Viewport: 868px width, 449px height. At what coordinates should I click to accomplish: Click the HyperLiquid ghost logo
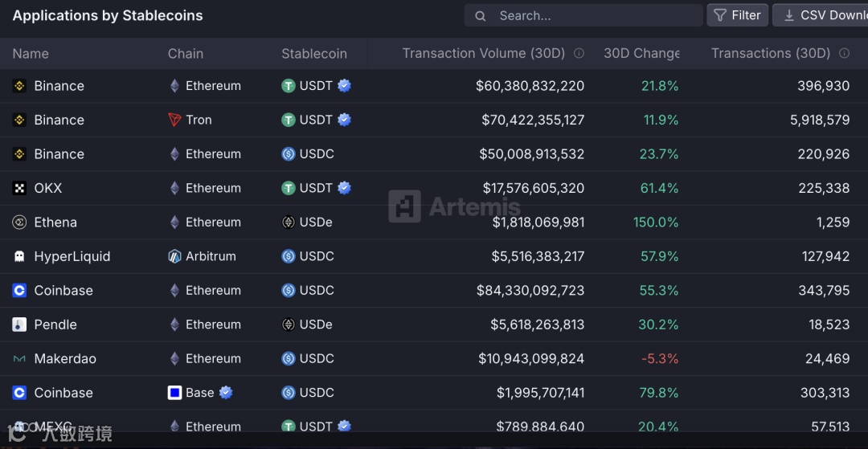point(19,256)
